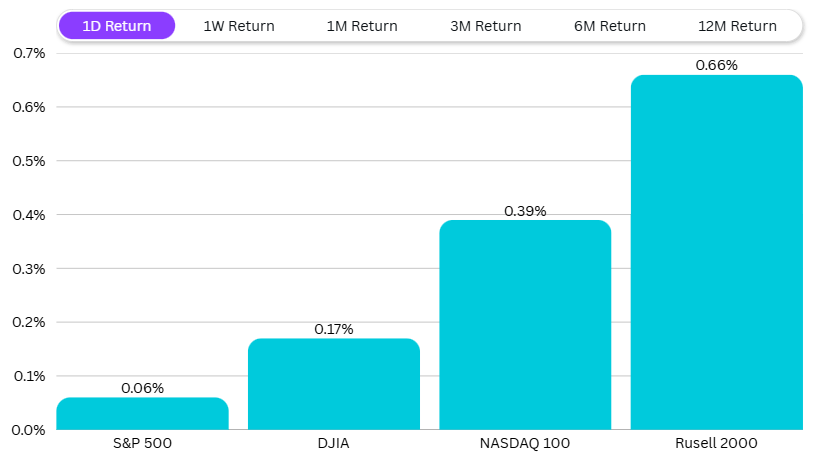Viewport: 823px width, 470px height.
Task: Select the 12M Return tab
Action: (738, 26)
